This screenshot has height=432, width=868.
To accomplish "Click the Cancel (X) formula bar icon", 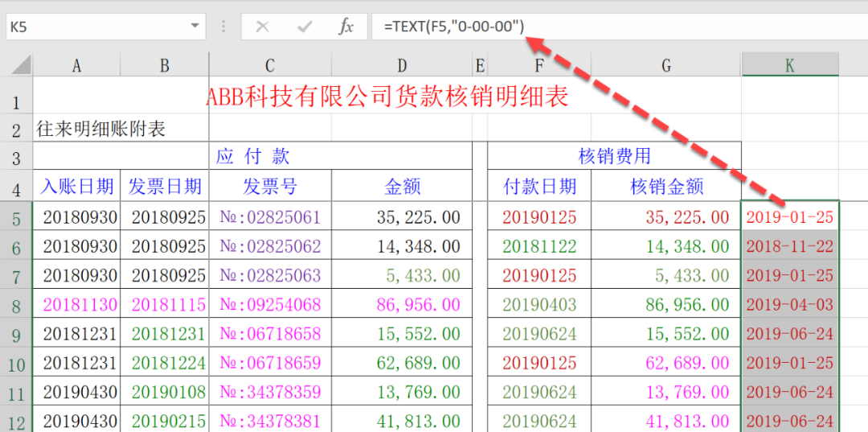I will click(262, 27).
